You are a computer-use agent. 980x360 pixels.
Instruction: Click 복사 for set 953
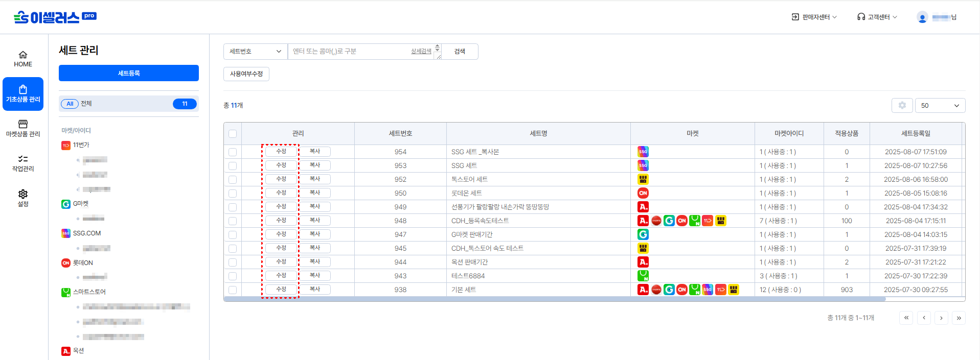point(315,165)
